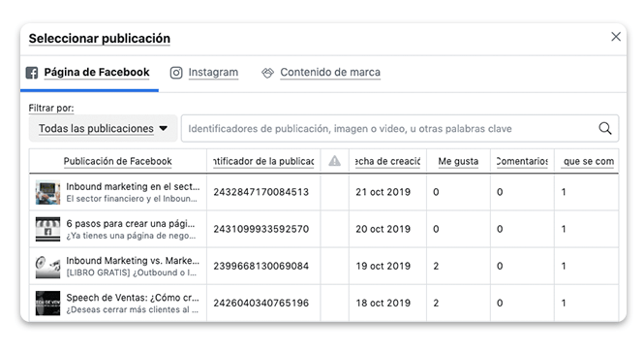The width and height of the screenshot is (644, 353).
Task: Select post 'Inbound Marketing vs. Marke...'
Action: tap(133, 261)
